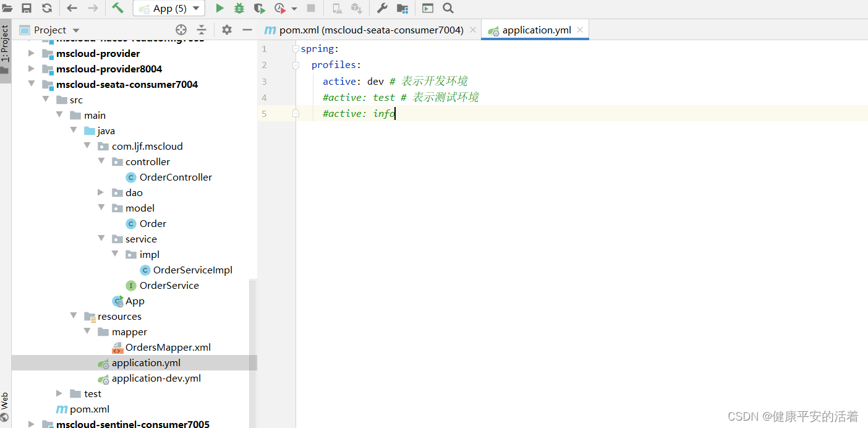Open Project Structure icon
This screenshot has height=428, width=868.
(x=402, y=8)
